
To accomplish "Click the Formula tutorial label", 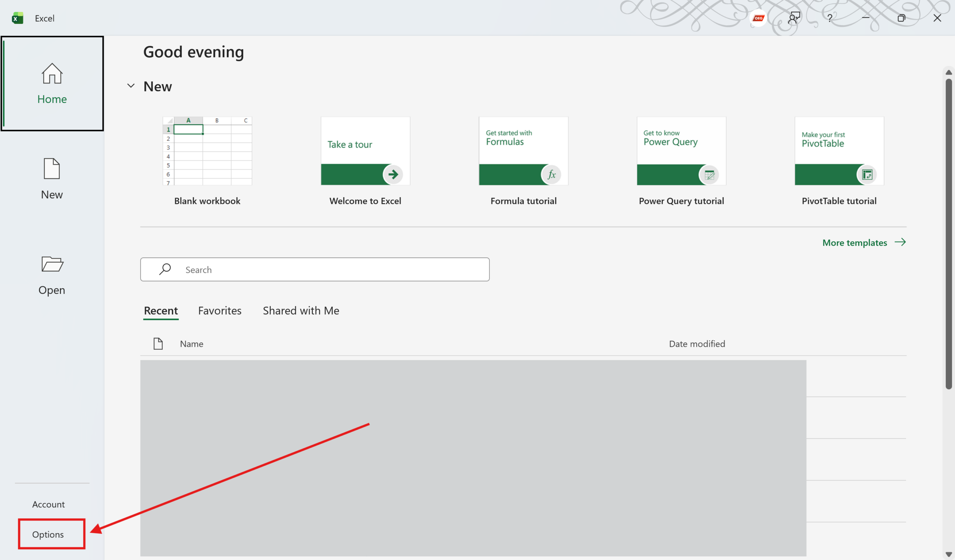I will click(x=523, y=201).
